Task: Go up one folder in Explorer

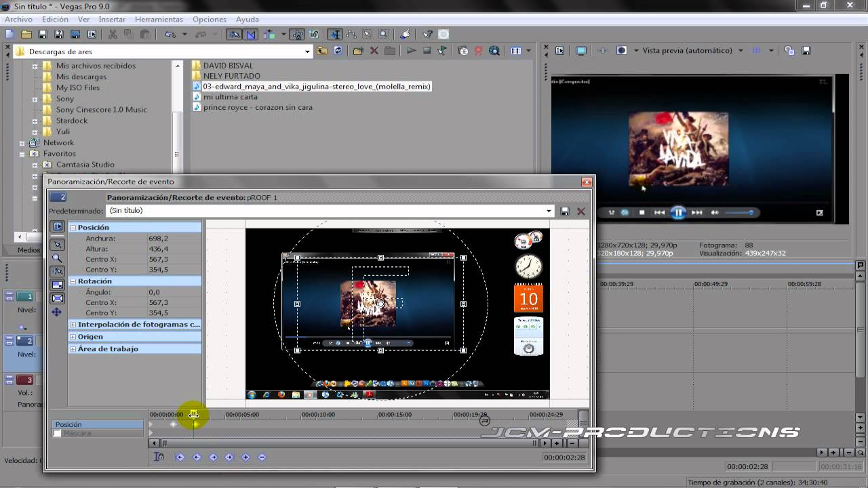Action: pos(321,51)
